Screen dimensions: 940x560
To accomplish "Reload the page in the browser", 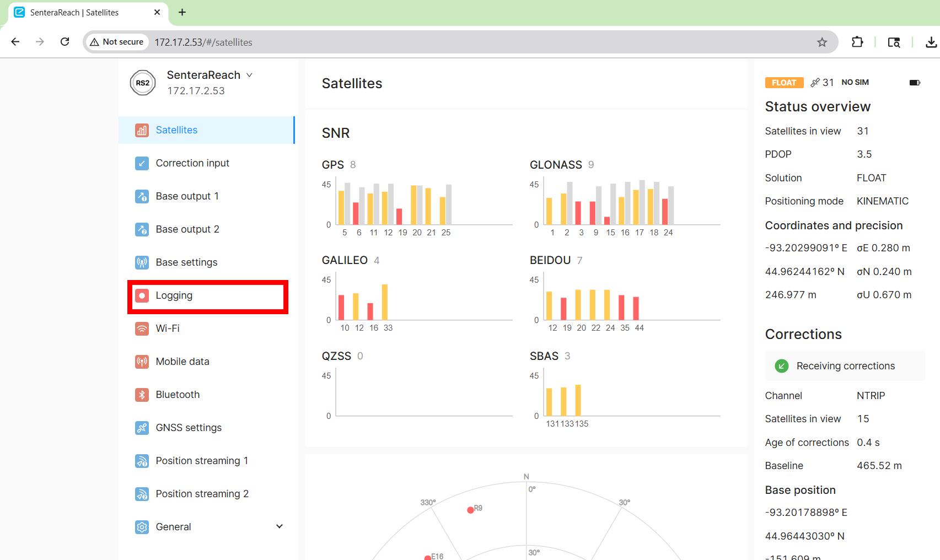I will [x=65, y=42].
